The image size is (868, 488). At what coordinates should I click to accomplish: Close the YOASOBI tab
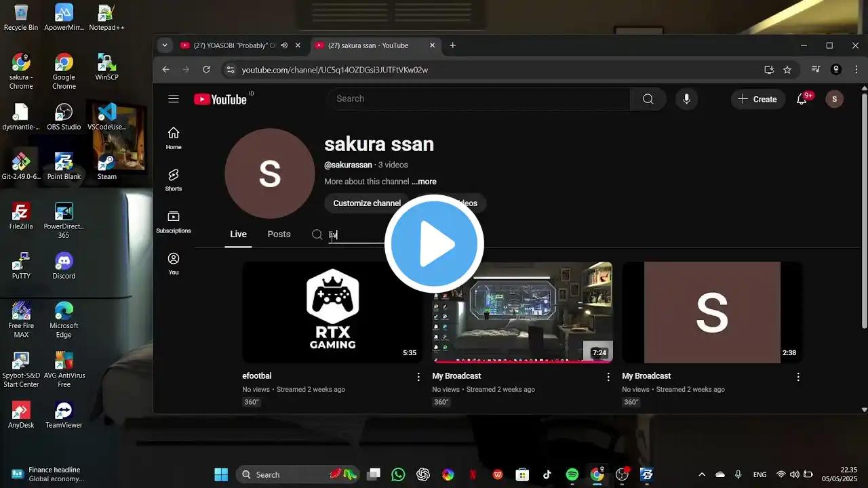click(299, 45)
